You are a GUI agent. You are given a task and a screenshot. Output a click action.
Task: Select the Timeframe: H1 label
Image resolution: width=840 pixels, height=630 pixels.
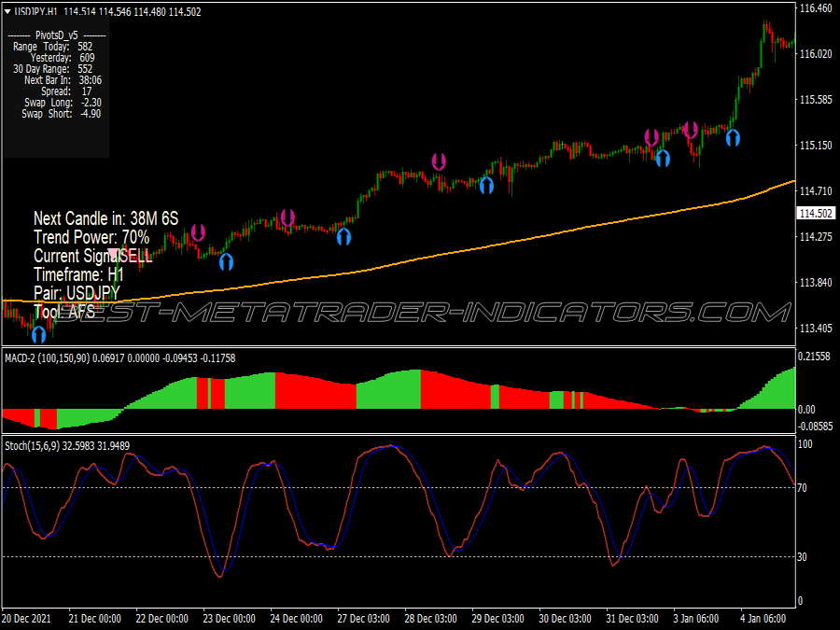point(78,274)
